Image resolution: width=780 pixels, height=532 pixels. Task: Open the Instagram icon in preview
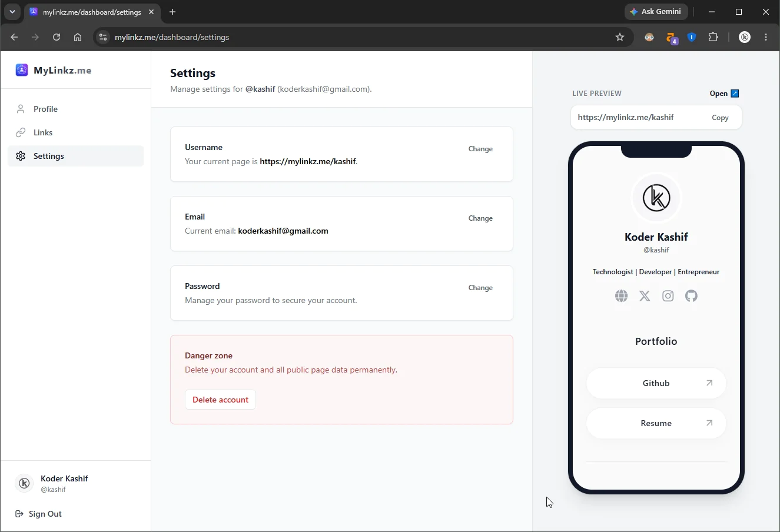[668, 296]
